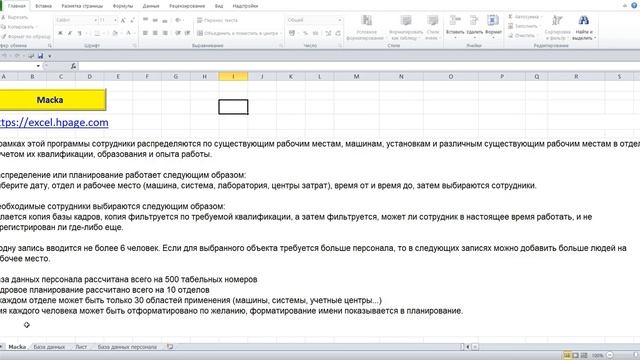640x360 pixels.
Task: Click the yellow Маска button
Action: point(52,100)
